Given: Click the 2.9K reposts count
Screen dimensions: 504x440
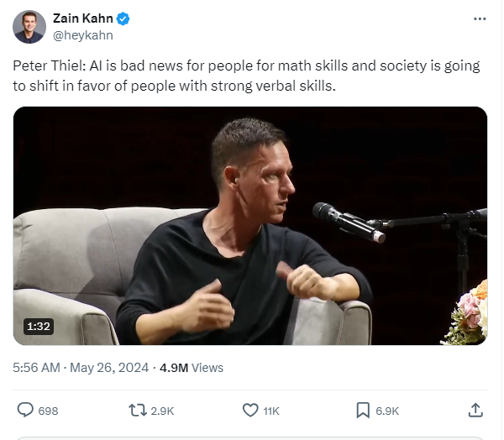Looking at the screenshot, I should click(x=162, y=411).
